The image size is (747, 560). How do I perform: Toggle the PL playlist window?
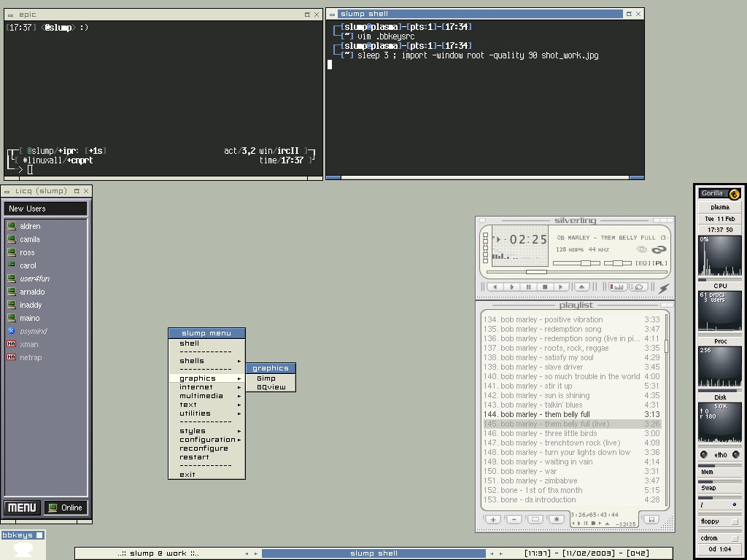tap(659, 263)
